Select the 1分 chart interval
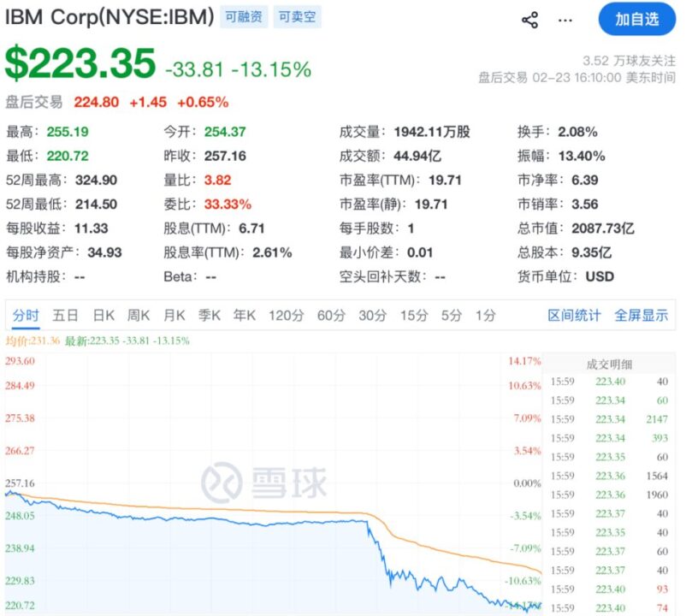Screen dimensions: 692x616 486,315
